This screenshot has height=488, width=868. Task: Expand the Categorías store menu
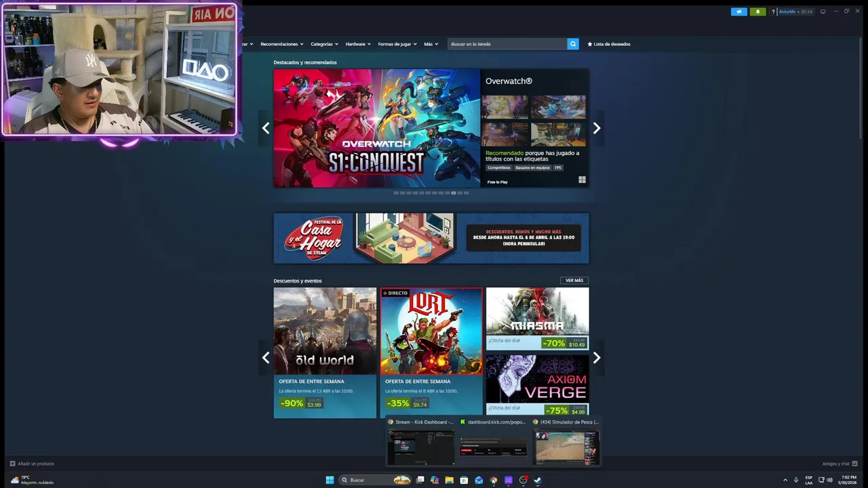click(324, 44)
